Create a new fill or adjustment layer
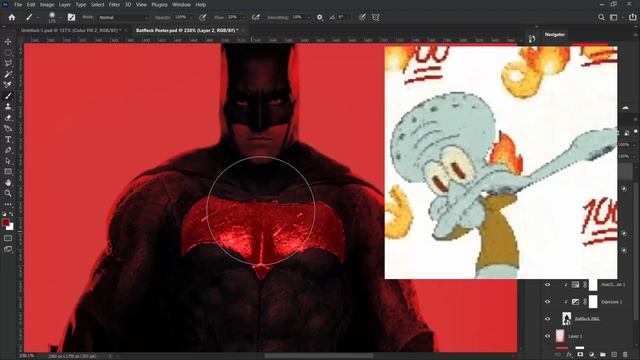Screen dimensions: 640x360 pyautogui.click(x=591, y=355)
